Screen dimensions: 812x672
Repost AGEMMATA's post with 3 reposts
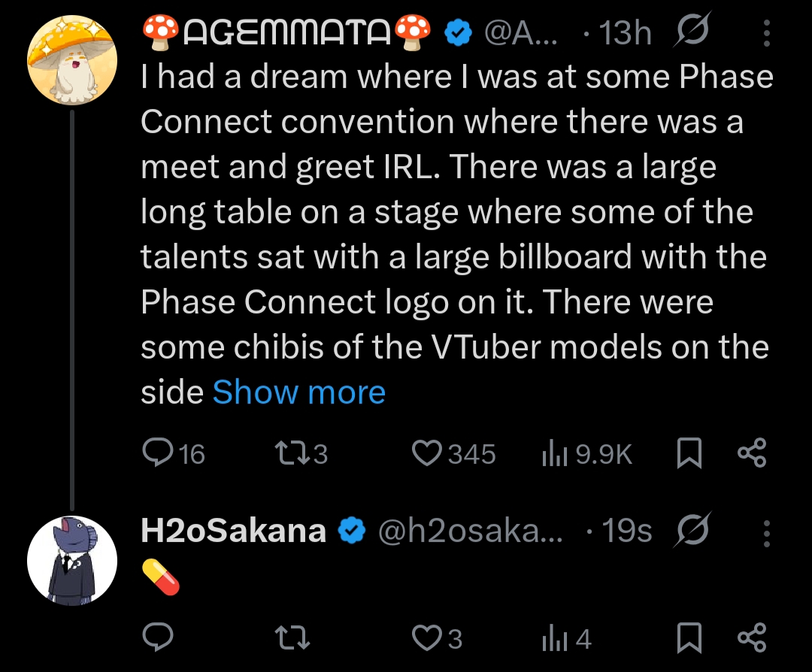click(292, 453)
